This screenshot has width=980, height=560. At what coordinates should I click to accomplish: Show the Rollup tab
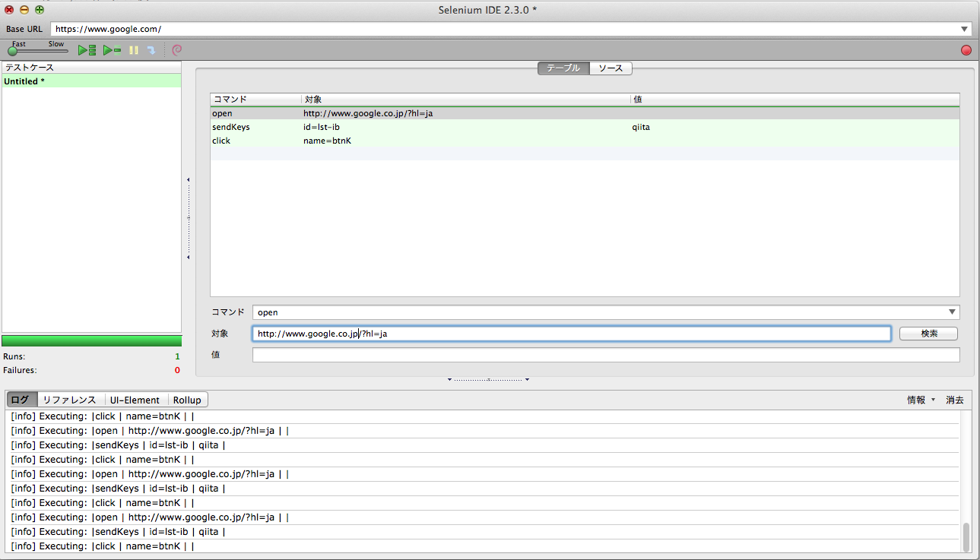(187, 400)
